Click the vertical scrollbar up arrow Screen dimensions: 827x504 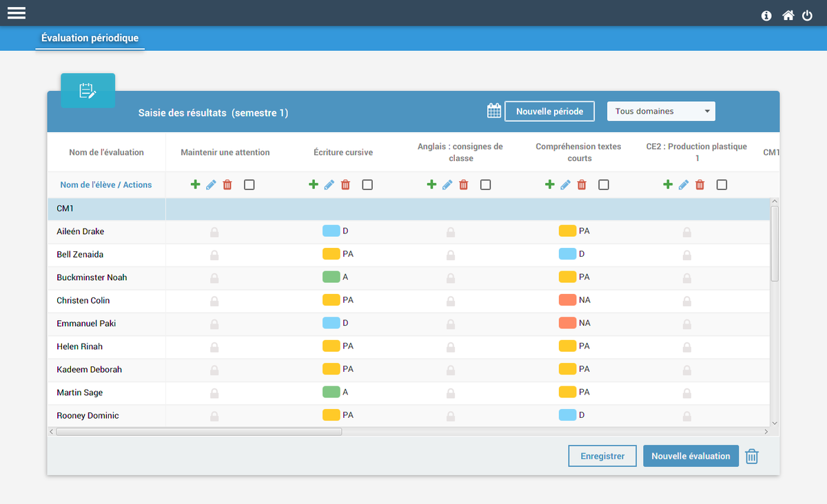(x=775, y=201)
